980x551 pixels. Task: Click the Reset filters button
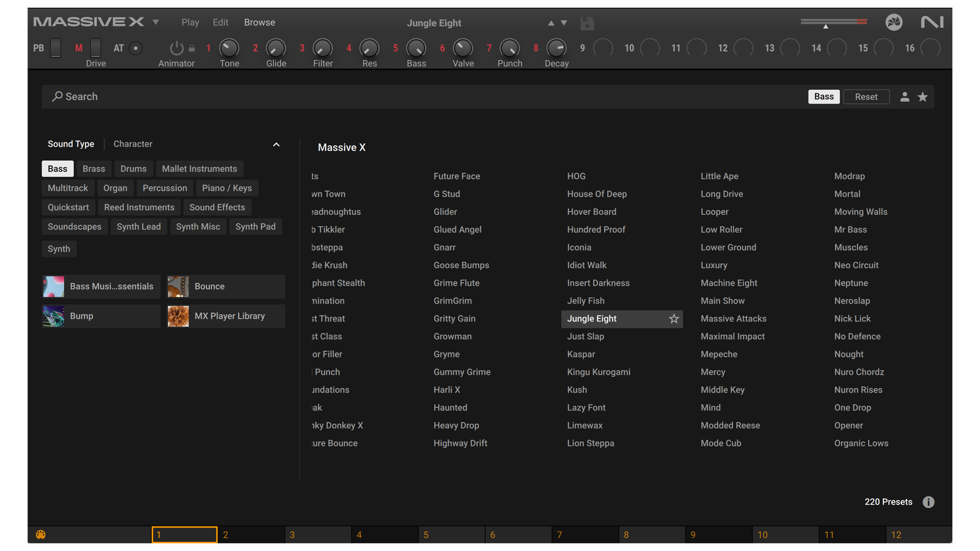tap(866, 96)
